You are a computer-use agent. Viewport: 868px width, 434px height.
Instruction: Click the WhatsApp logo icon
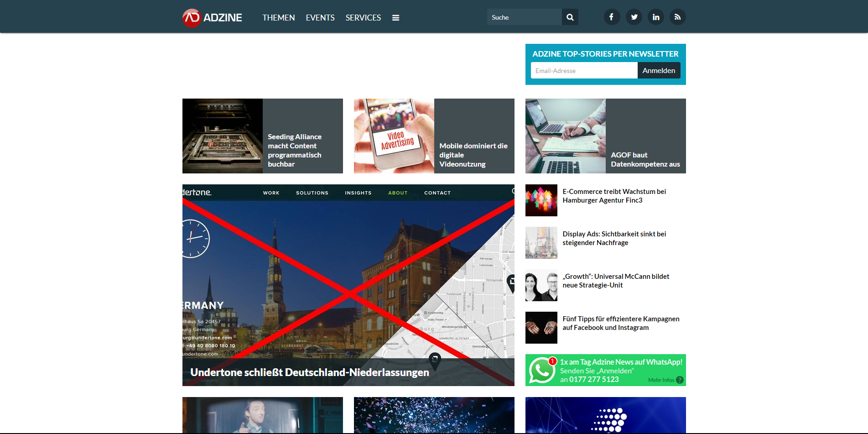click(x=542, y=370)
